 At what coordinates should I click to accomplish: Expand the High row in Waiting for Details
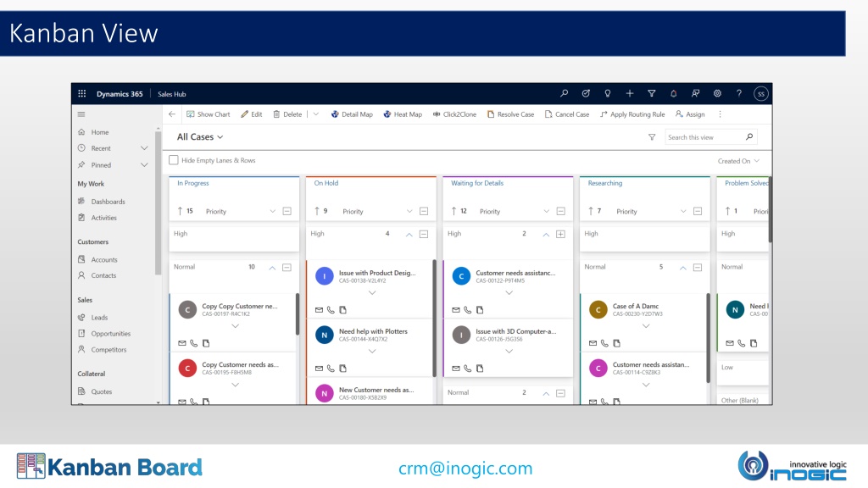(x=561, y=234)
